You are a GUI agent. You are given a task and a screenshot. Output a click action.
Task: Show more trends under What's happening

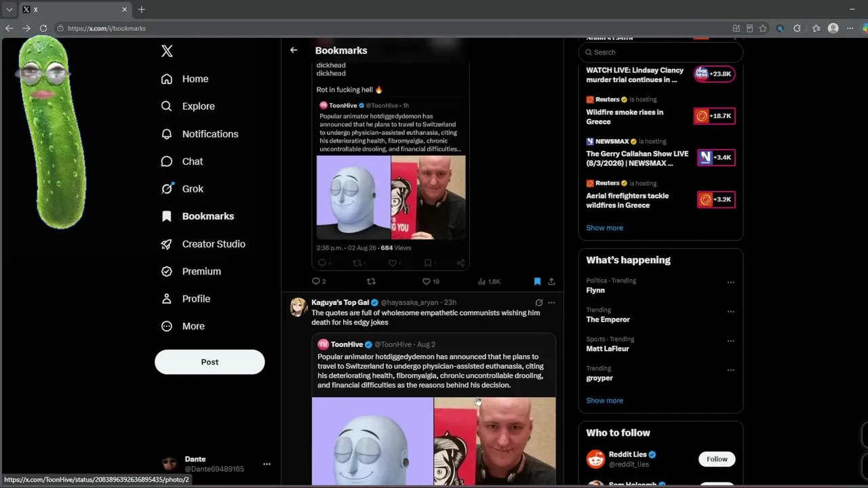tap(604, 401)
